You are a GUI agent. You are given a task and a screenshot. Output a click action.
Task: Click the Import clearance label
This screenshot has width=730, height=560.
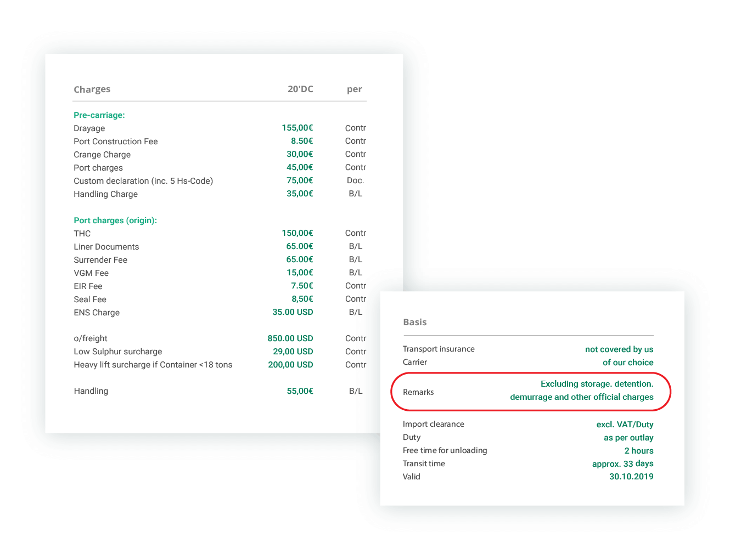pos(434,424)
